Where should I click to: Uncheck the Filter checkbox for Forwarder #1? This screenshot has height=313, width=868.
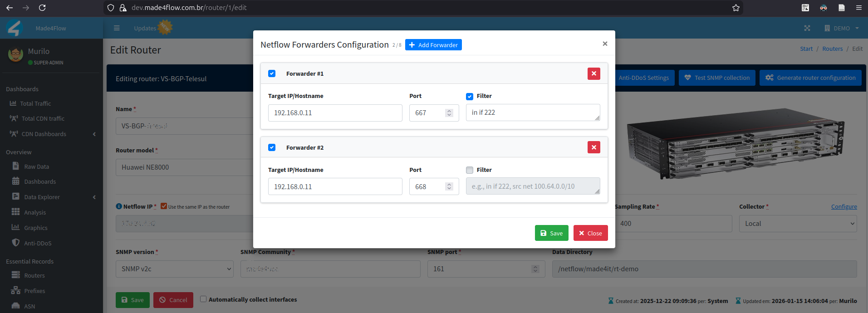coord(470,96)
